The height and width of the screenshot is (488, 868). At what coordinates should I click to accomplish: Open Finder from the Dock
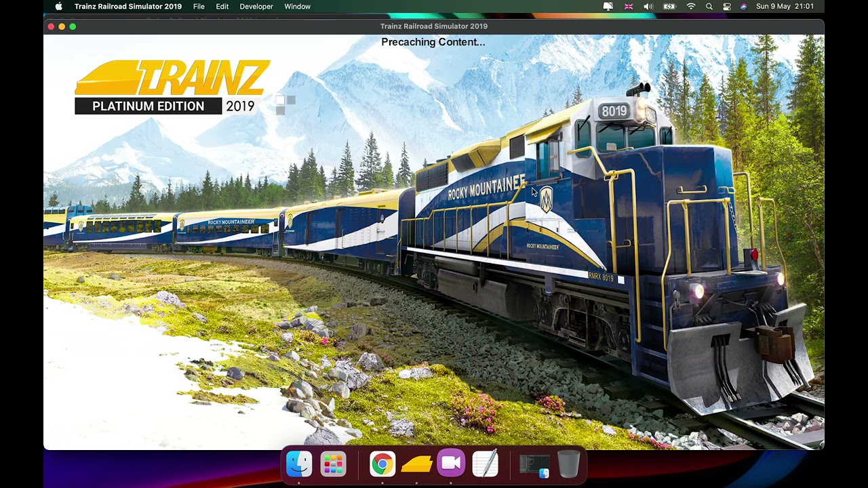tap(299, 464)
